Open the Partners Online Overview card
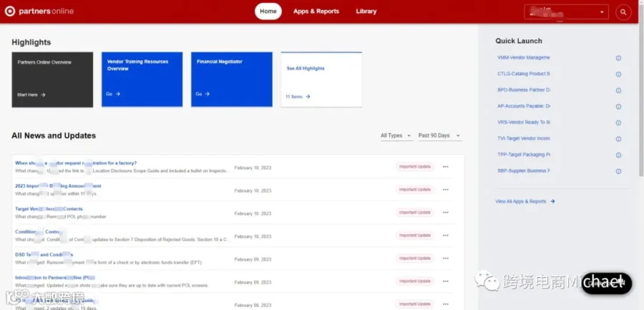The width and height of the screenshot is (644, 310). (52, 79)
